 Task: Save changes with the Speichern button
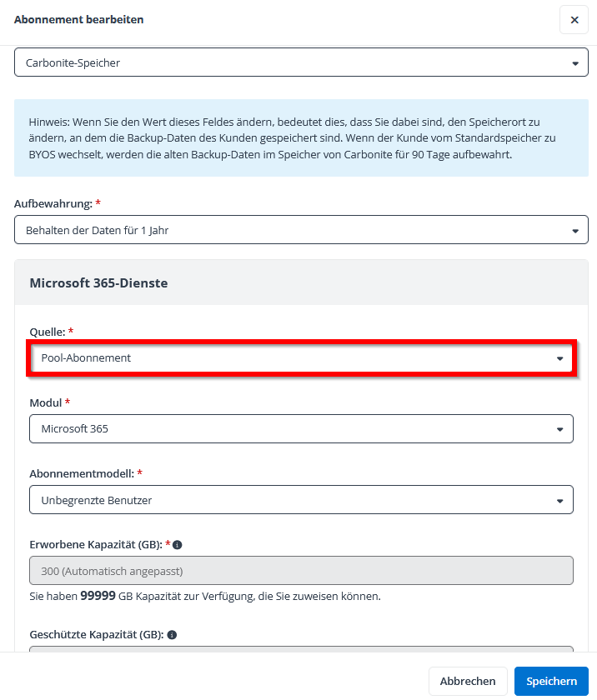[x=551, y=681]
